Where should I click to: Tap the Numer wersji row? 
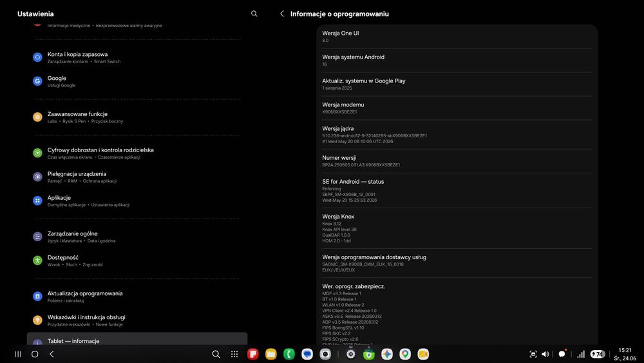(x=457, y=161)
